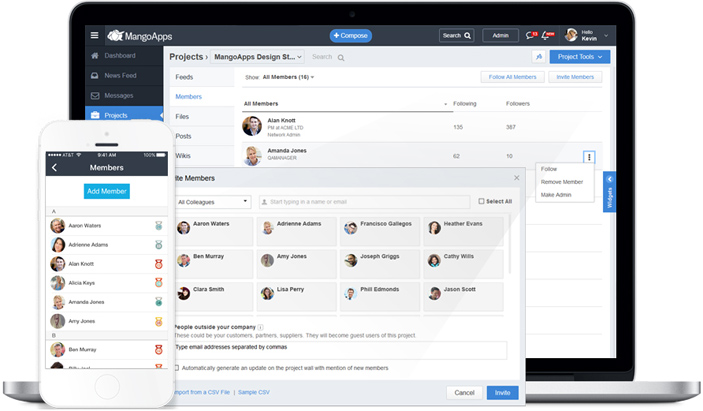
Task: Open the three-dot menu for Amanda Jones
Action: click(589, 157)
